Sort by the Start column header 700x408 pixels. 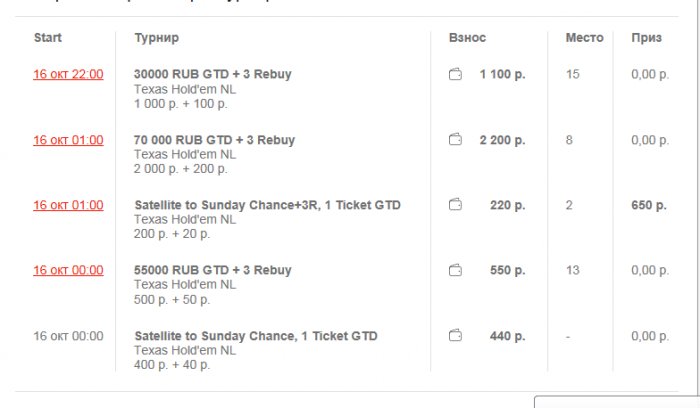point(48,38)
